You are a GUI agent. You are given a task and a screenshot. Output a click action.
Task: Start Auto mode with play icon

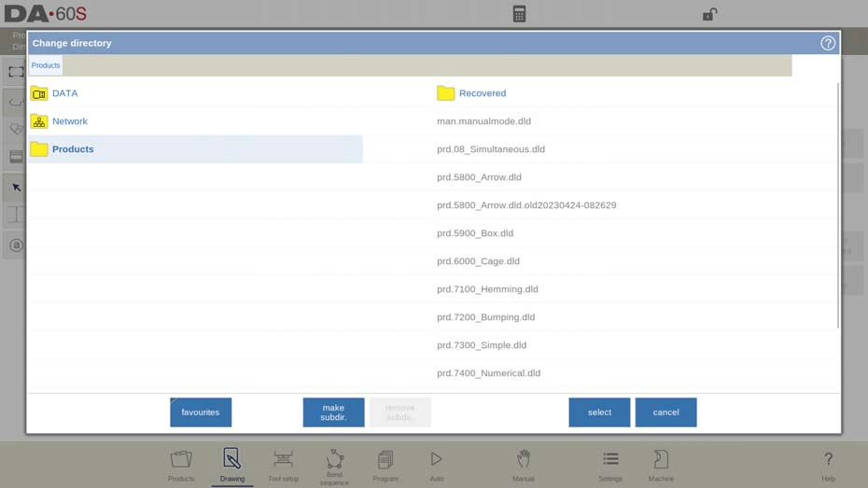436,465
